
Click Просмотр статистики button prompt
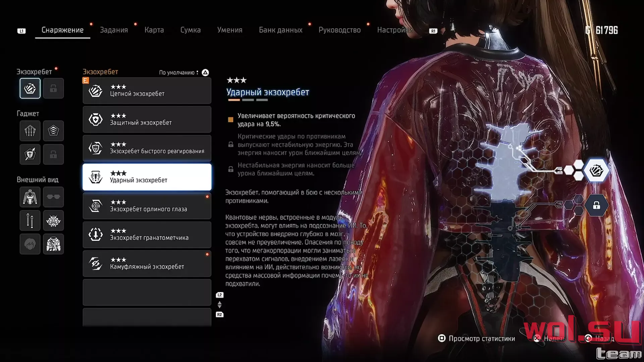click(x=476, y=339)
